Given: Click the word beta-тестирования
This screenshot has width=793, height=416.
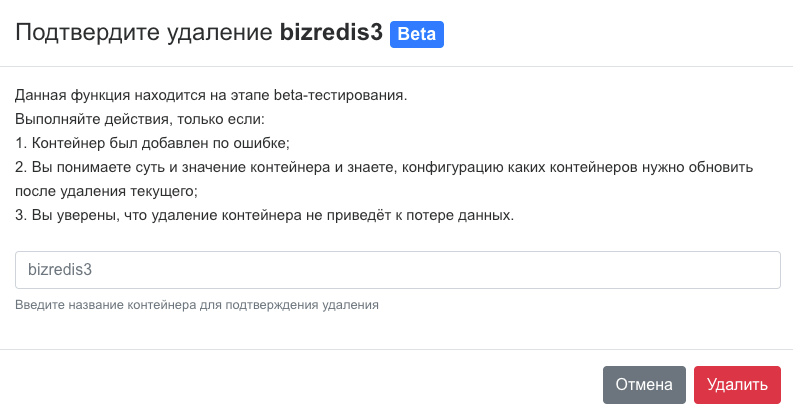Looking at the screenshot, I should coord(346,96).
